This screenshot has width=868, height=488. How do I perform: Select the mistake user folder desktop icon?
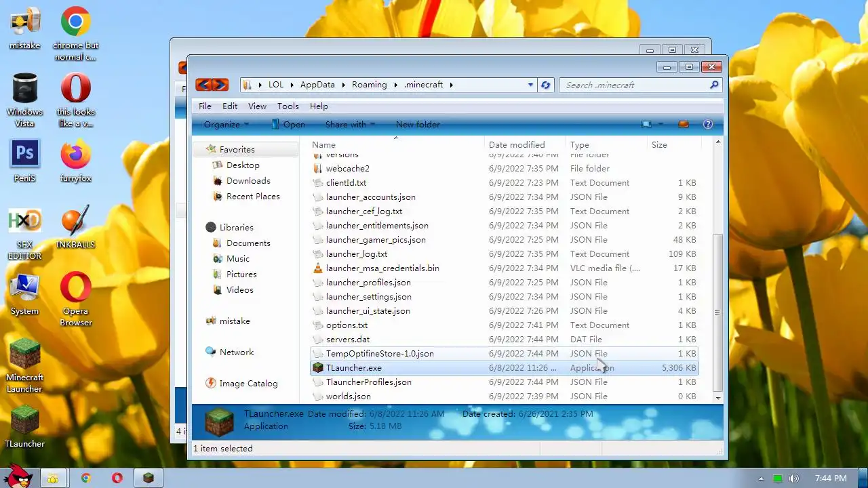click(x=25, y=28)
